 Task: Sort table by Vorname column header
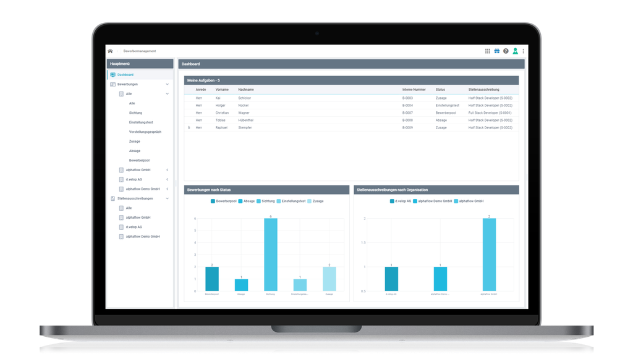pyautogui.click(x=222, y=90)
